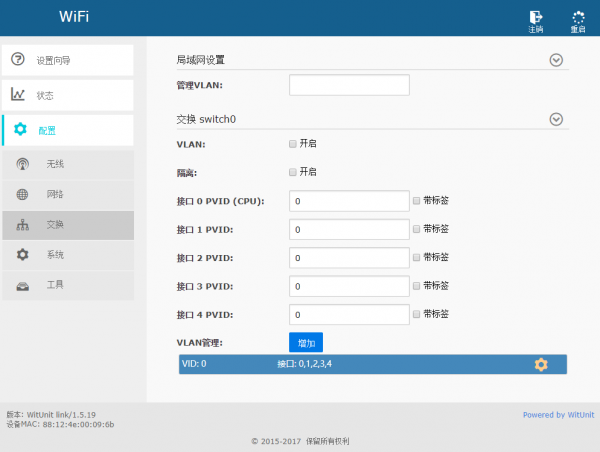Go to 网络 submenu
This screenshot has height=452, width=600.
68,194
